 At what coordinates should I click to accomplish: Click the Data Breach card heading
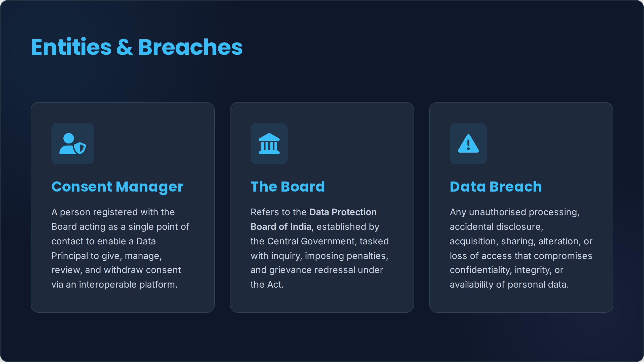tap(496, 187)
